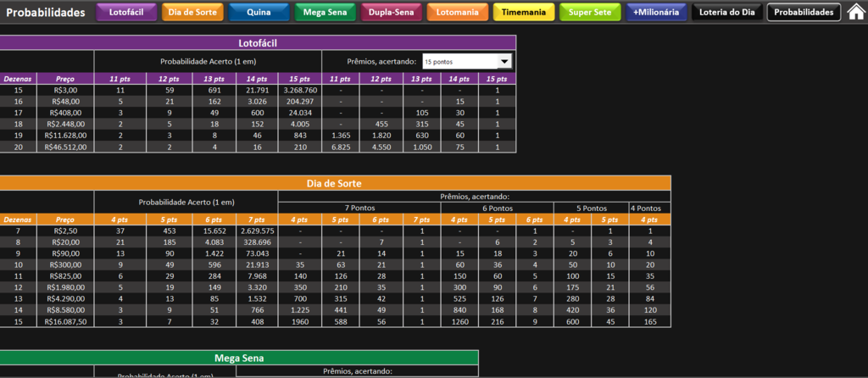Select the 6.825 prize cell

tap(341, 147)
